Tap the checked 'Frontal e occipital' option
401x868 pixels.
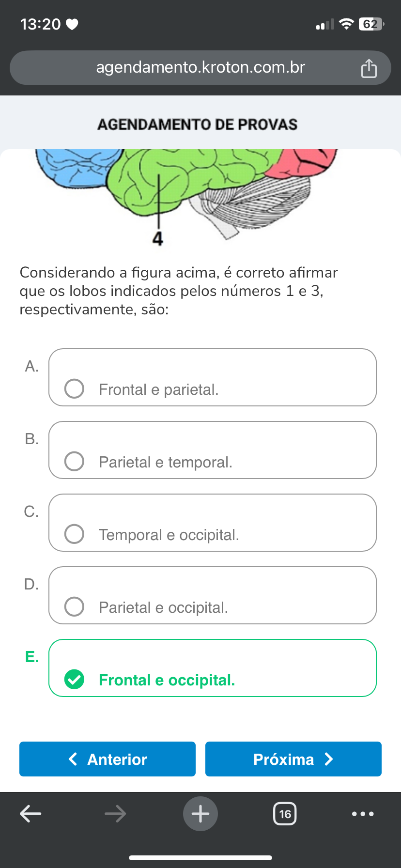pos(75,679)
